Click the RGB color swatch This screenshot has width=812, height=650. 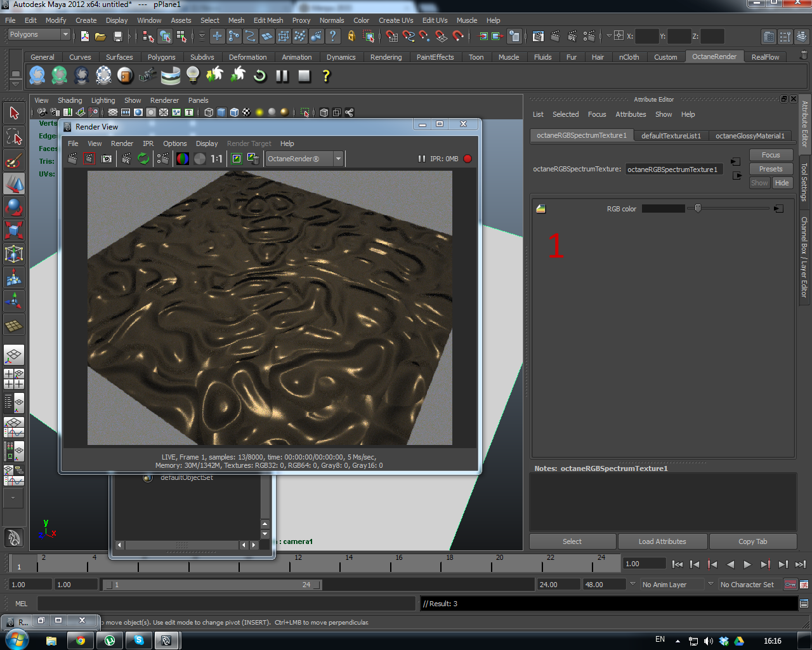pyautogui.click(x=663, y=209)
